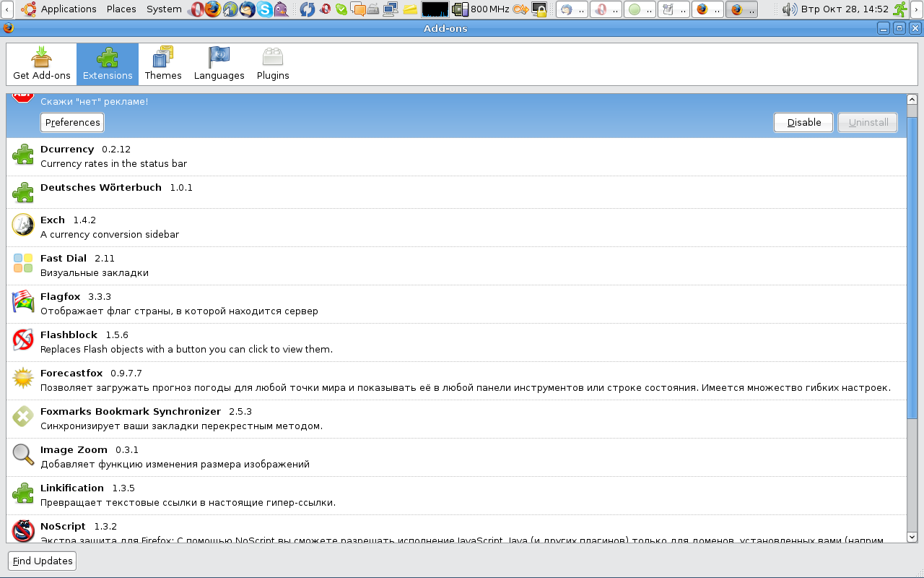Screen dimensions: 924x578
Task: Launch Opera from the top panel
Action: [x=197, y=9]
